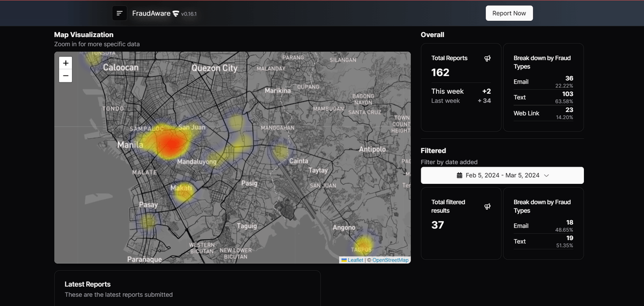Image resolution: width=644 pixels, height=306 pixels.
Task: Click the Marikina map label
Action: 277,91
